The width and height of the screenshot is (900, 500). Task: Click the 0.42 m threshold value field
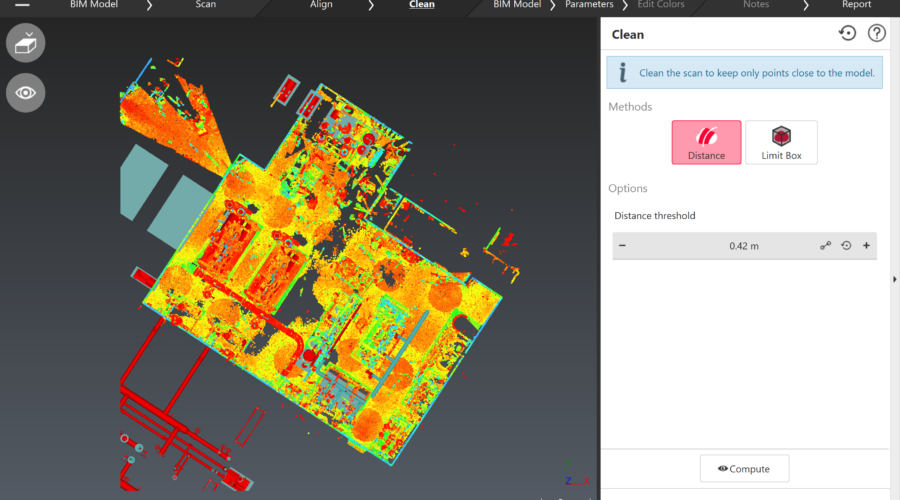tap(743, 246)
